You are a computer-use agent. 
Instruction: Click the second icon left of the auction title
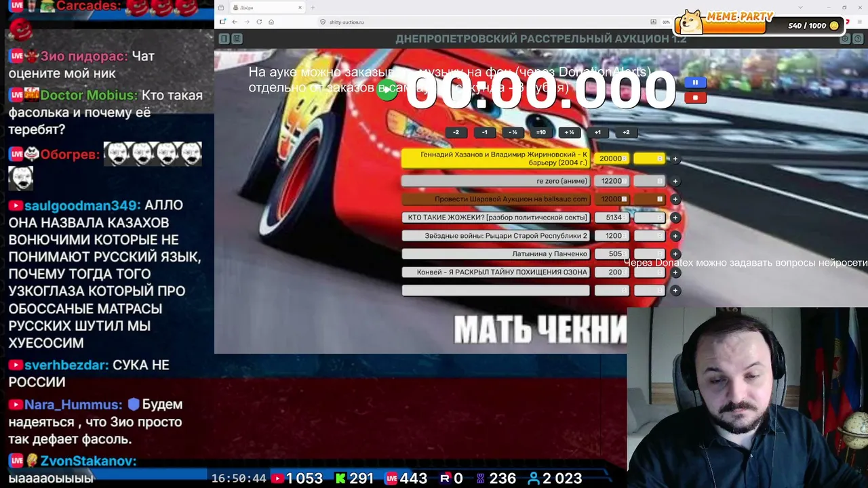click(237, 39)
